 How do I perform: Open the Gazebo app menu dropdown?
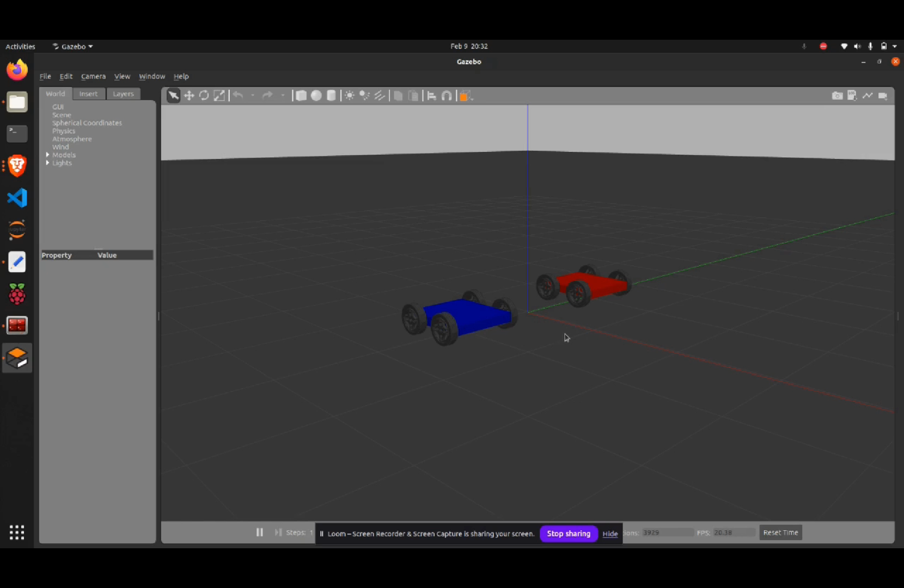[x=73, y=46]
